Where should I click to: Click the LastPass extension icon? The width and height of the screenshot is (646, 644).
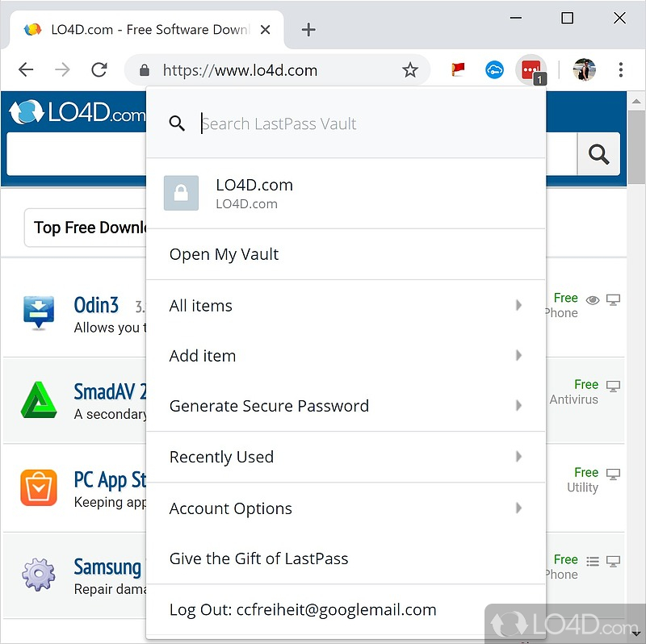pos(531,70)
